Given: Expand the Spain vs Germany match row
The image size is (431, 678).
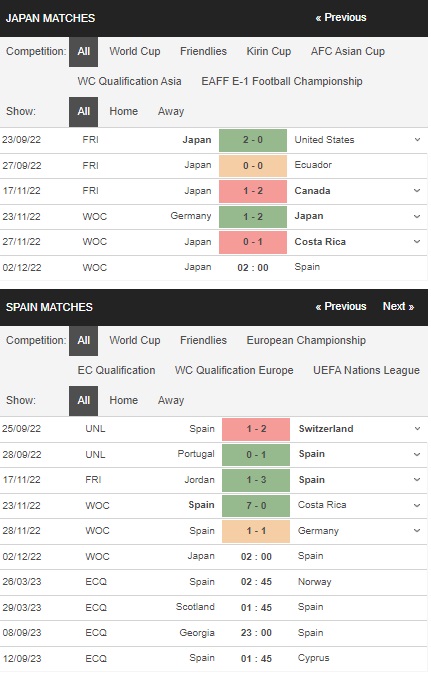Looking at the screenshot, I should [417, 531].
